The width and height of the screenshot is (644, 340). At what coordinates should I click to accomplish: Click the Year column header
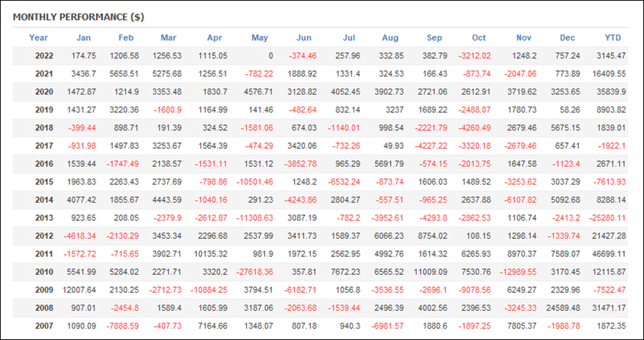[x=39, y=38]
